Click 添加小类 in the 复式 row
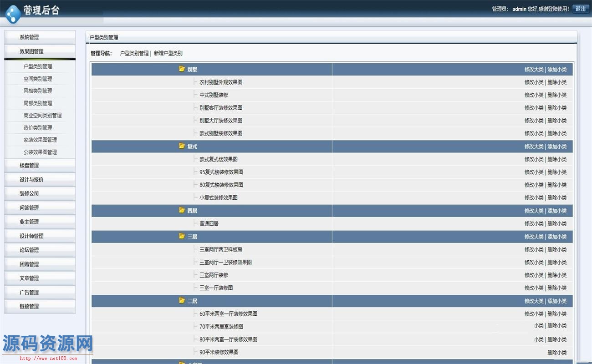Image resolution: width=592 pixels, height=364 pixels. click(557, 147)
